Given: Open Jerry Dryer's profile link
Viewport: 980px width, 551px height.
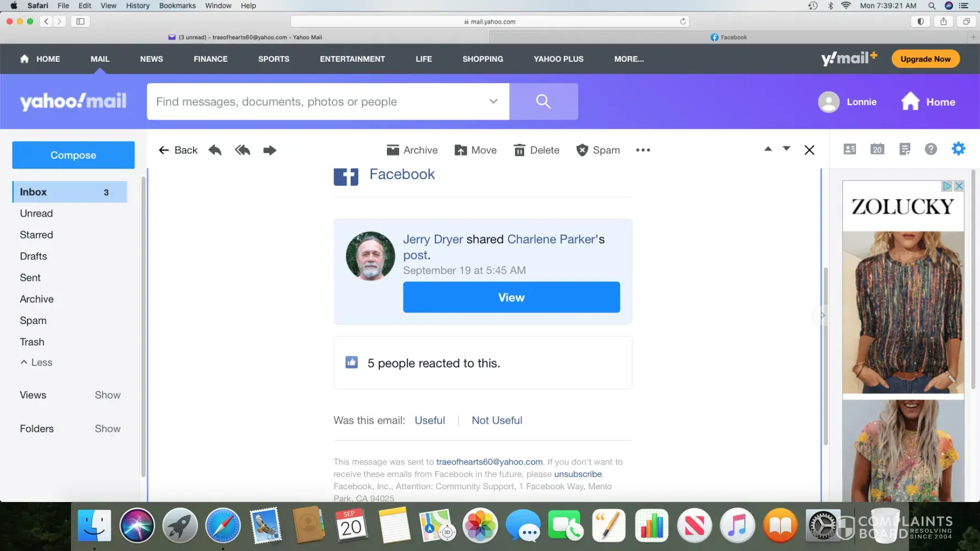Looking at the screenshot, I should coord(433,239).
